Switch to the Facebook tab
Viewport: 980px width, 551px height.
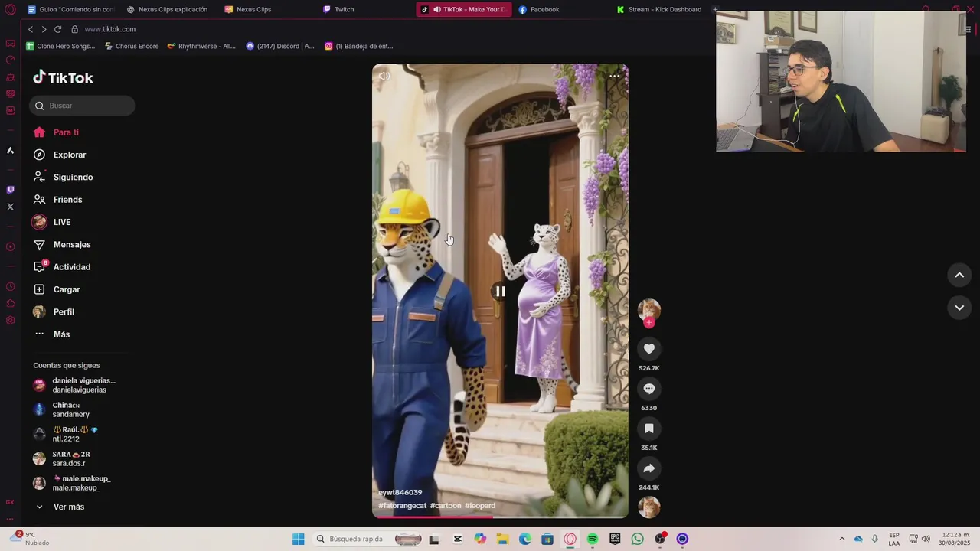pyautogui.click(x=540, y=9)
